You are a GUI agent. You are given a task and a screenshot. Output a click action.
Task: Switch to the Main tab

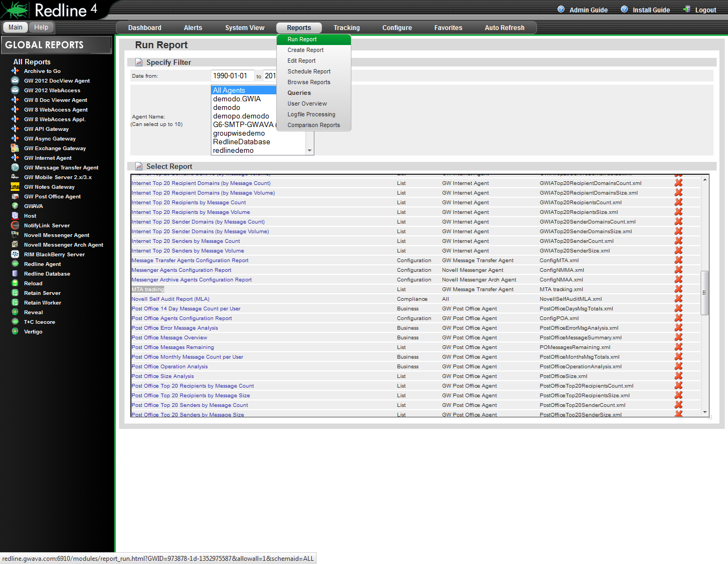point(16,27)
